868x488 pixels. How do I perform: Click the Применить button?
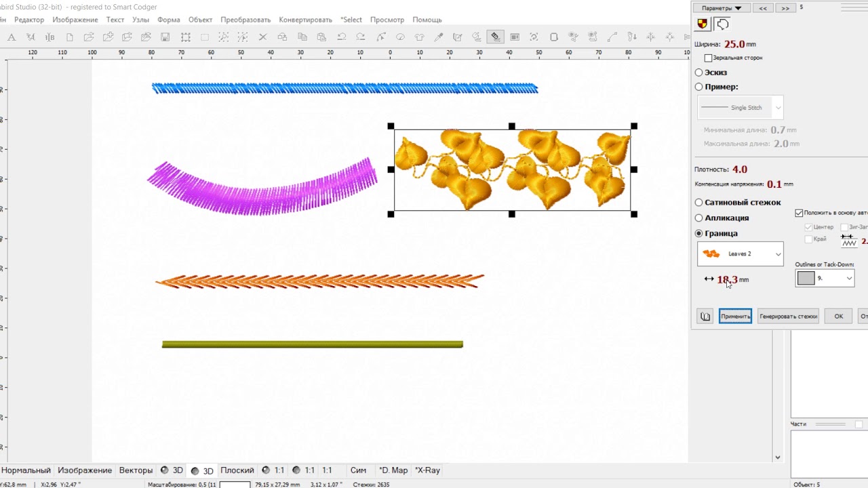coord(735,317)
